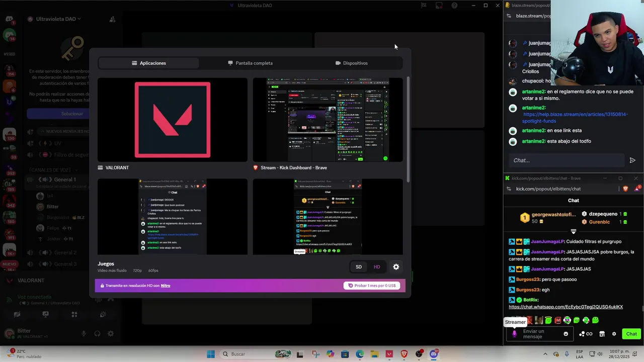Choose the blaze.stream chat window thumbnail
Image resolution: width=644 pixels, height=362 pixels.
pos(173,217)
